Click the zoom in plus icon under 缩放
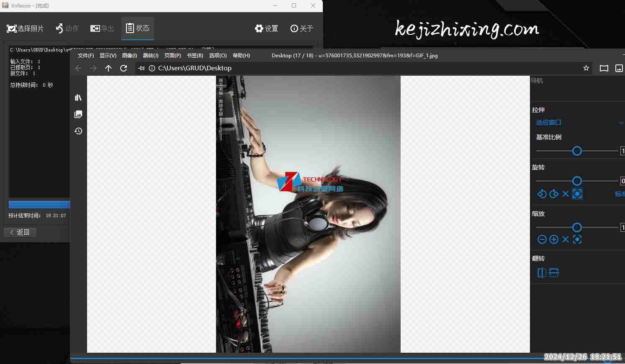 [x=554, y=239]
